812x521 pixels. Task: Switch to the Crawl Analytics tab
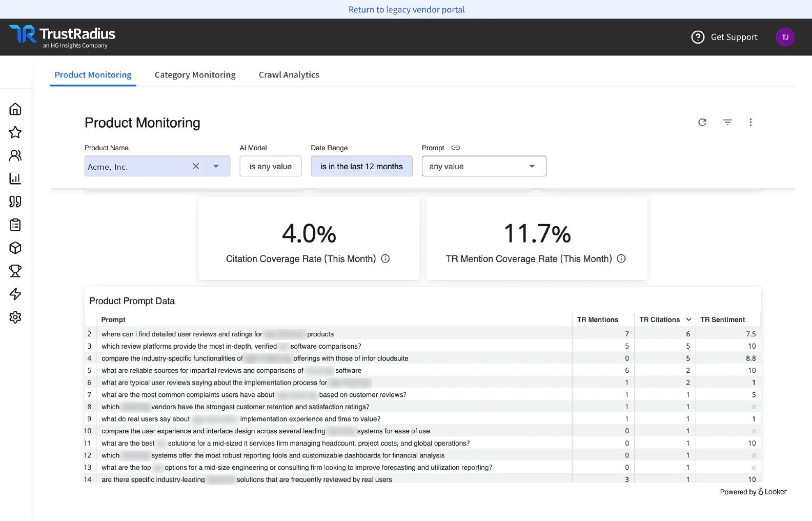pos(289,75)
